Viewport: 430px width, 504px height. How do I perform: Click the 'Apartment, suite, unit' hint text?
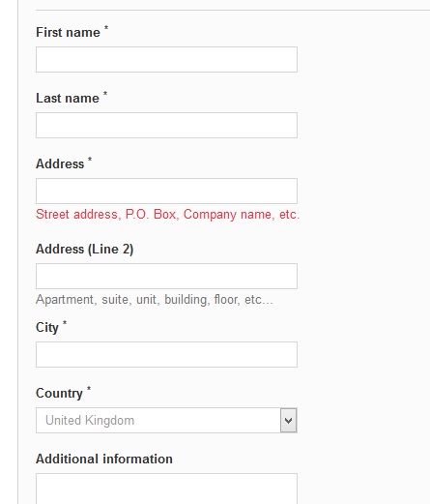155,300
